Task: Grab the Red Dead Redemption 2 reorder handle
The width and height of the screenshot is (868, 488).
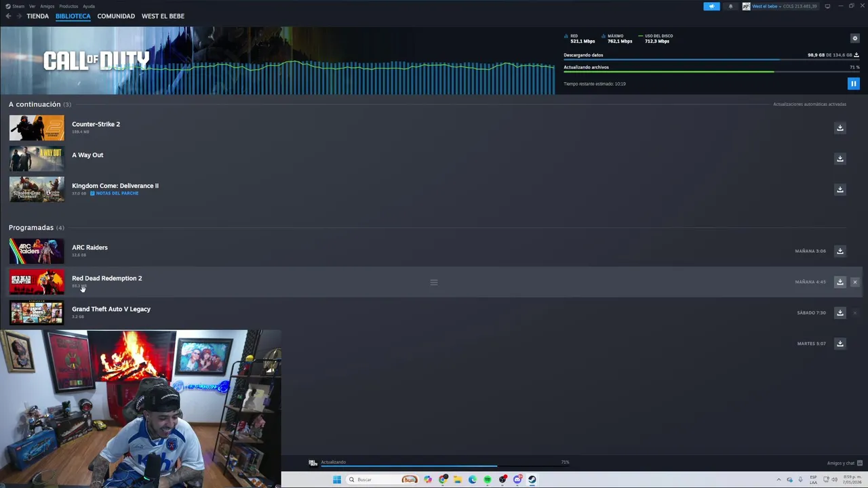Action: coord(434,282)
